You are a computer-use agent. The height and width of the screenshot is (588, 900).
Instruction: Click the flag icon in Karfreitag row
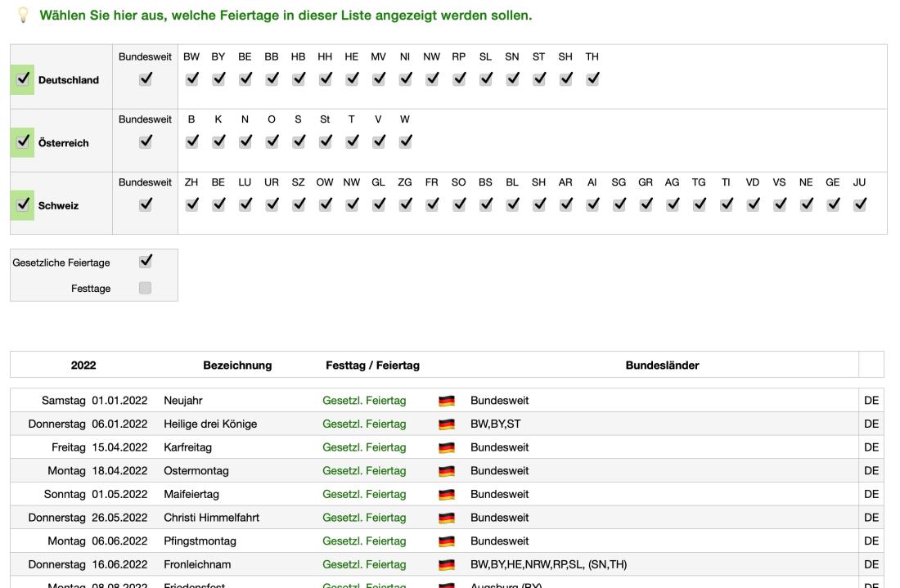click(x=446, y=447)
